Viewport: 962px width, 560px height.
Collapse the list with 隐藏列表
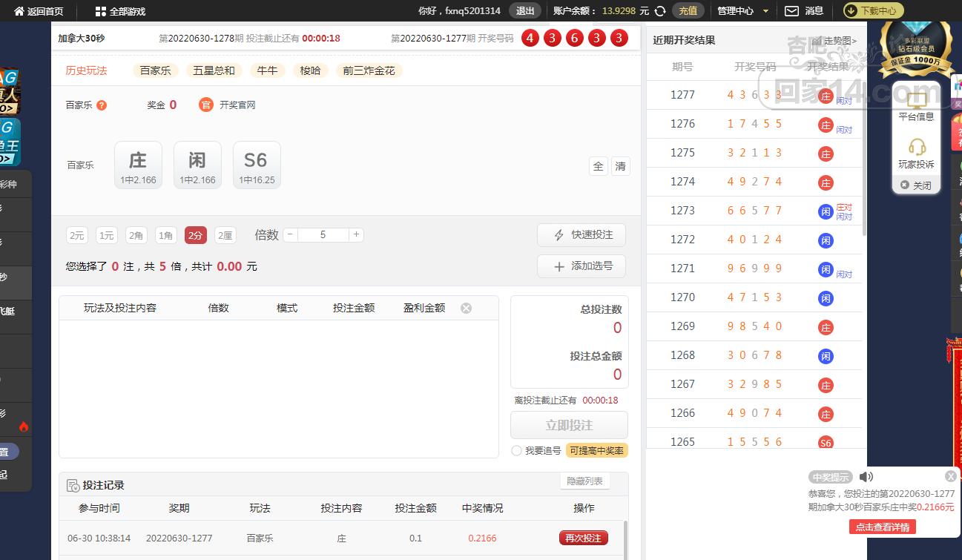tap(584, 481)
